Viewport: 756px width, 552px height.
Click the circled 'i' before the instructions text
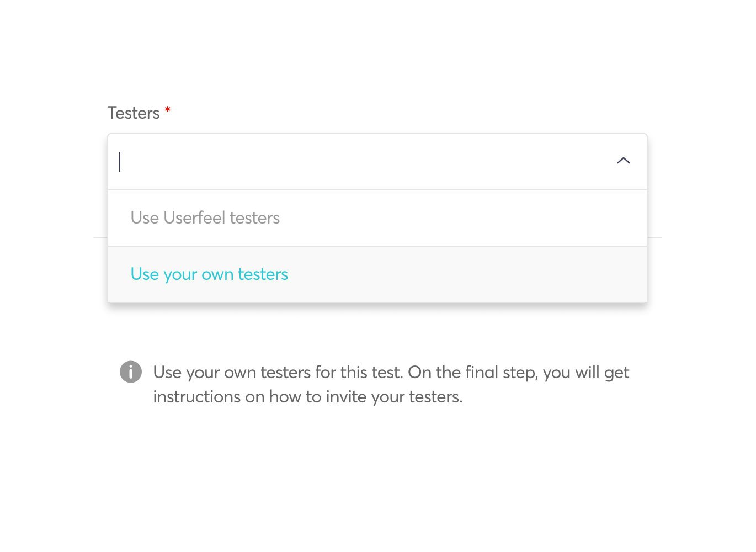point(131,372)
